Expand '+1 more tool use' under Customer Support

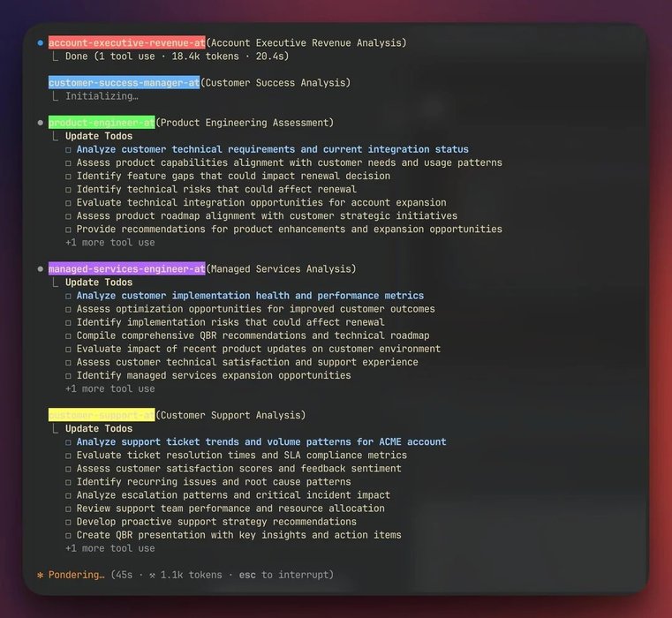pos(110,548)
